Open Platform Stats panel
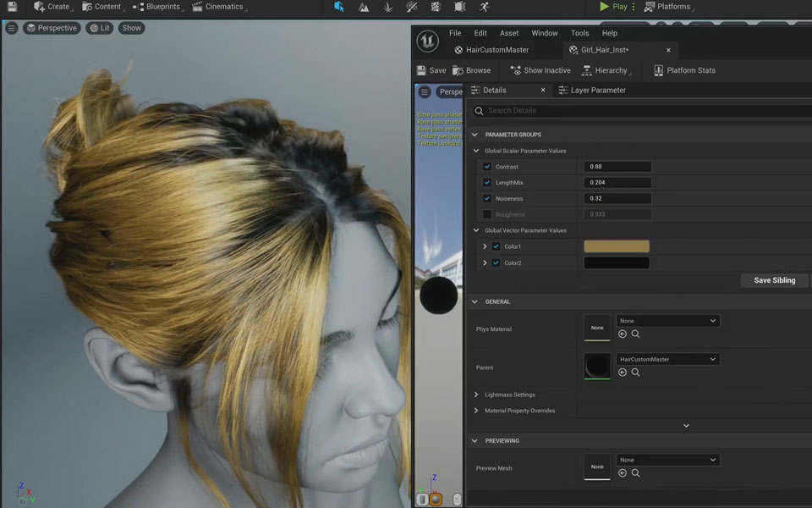The image size is (812, 508). 684,70
